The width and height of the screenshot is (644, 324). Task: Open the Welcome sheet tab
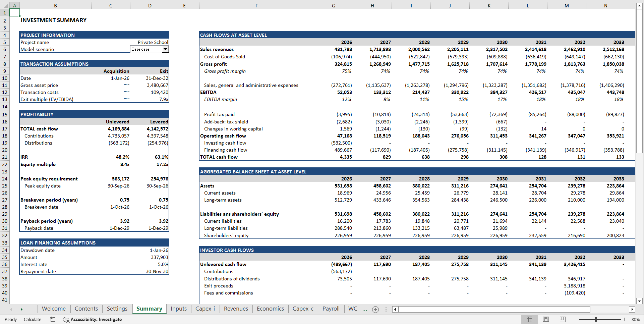[x=54, y=309]
